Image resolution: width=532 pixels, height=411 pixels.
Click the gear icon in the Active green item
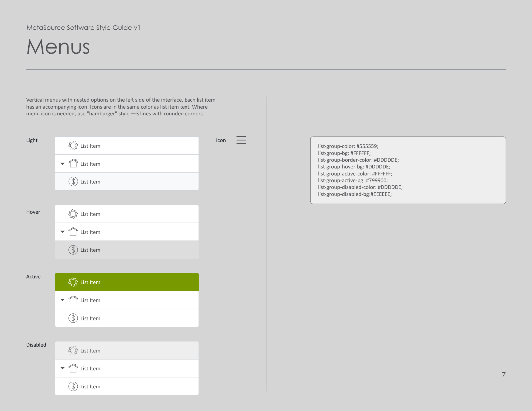[x=73, y=282]
